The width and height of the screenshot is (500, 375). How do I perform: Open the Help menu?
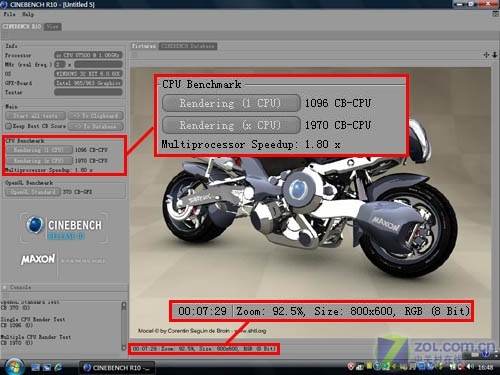pyautogui.click(x=28, y=14)
